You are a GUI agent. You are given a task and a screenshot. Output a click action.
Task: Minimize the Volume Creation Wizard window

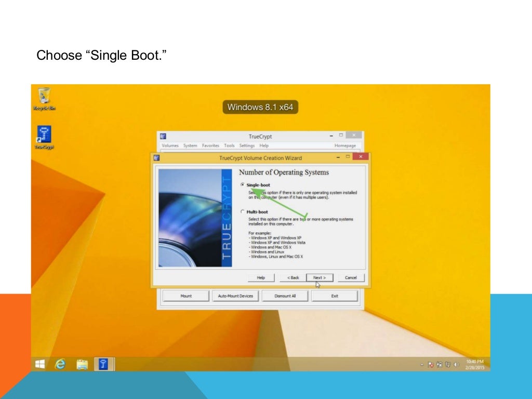(338, 157)
